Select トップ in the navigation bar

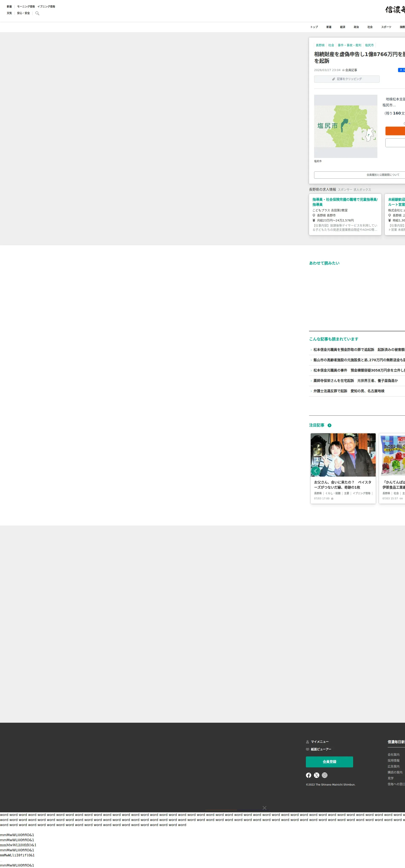pos(314,27)
